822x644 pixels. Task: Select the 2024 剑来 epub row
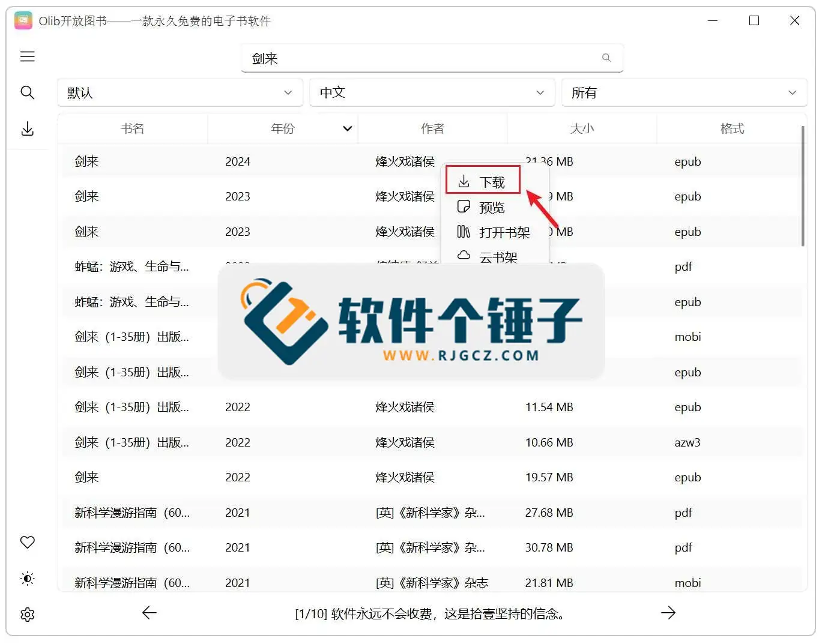click(x=431, y=161)
